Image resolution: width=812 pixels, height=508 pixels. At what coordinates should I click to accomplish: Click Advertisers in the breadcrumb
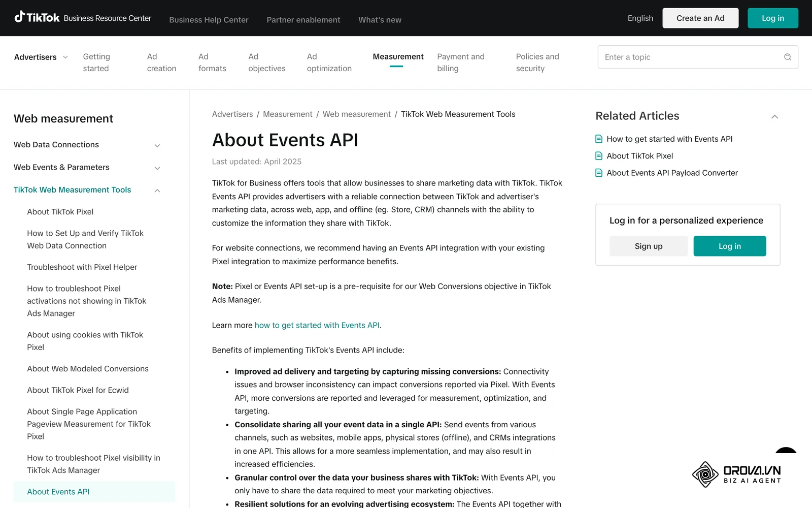232,114
